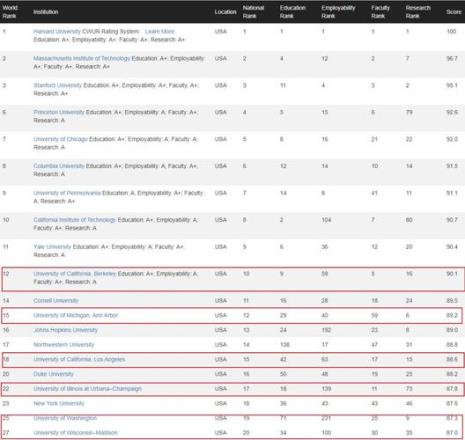Screen dimensions: 465x440
Task: Select Princeton's research rank 79
Action: (409, 112)
